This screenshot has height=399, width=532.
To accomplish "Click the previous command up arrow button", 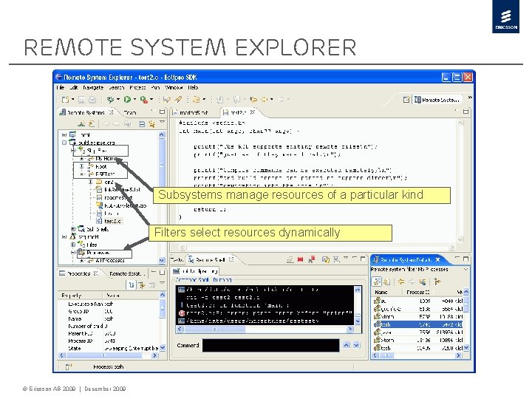I will [x=346, y=345].
